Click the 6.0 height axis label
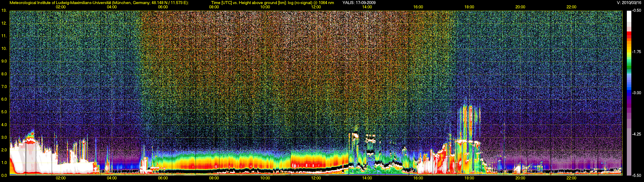 pyautogui.click(x=4, y=99)
